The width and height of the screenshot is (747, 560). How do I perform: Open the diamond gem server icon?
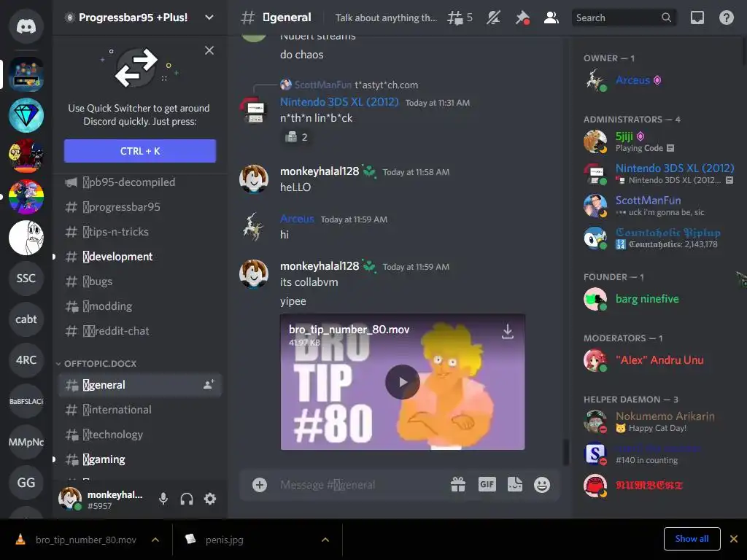coord(26,115)
